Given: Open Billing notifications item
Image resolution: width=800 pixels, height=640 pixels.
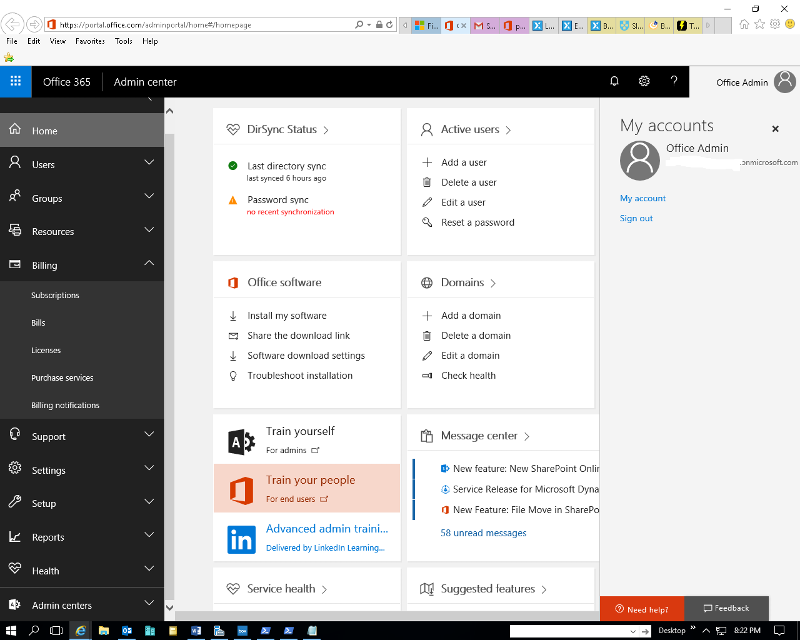Looking at the screenshot, I should tap(65, 405).
